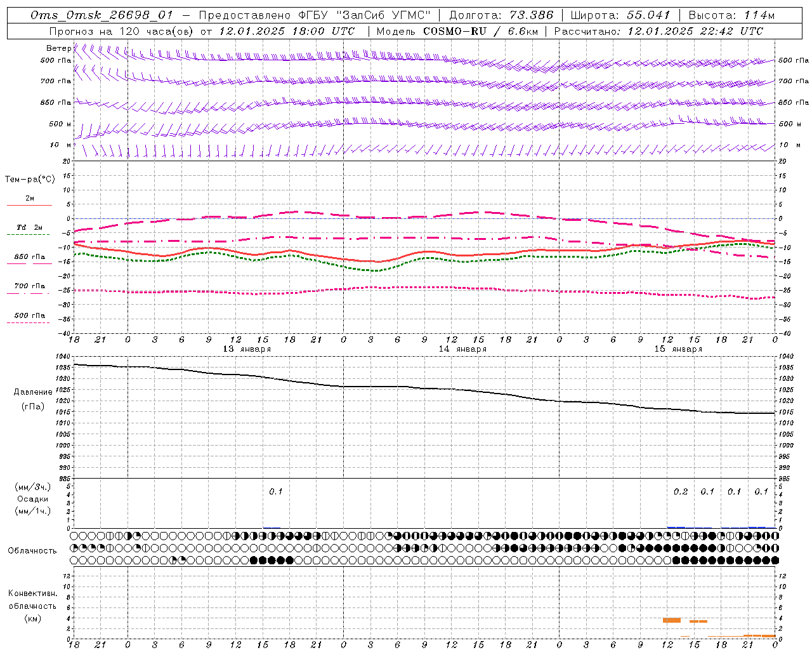This screenshot has width=812, height=650.
Task: Click the '15 января' date label
Action: tap(678, 349)
